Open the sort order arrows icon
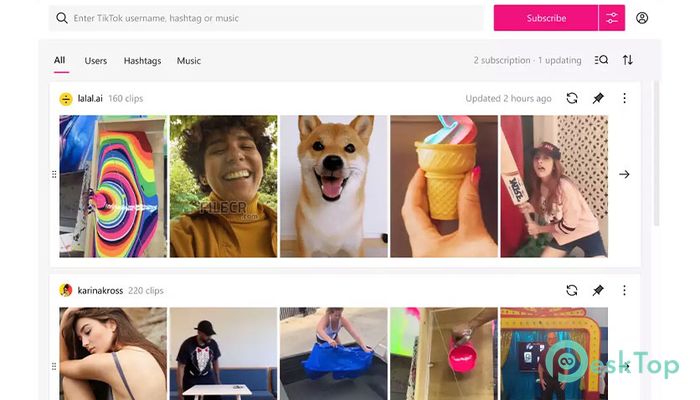Image resolution: width=700 pixels, height=400 pixels. (628, 60)
